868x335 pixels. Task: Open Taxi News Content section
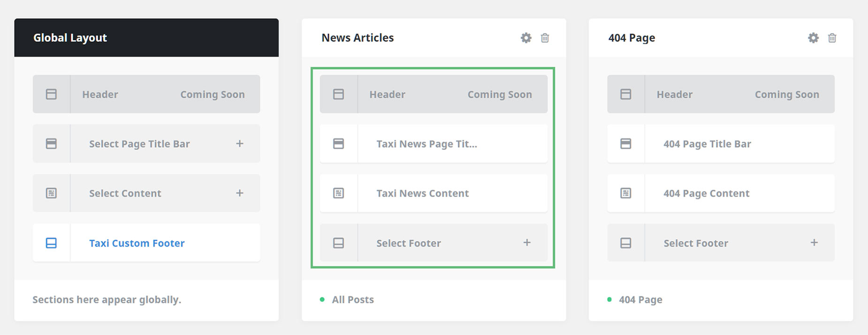click(x=434, y=193)
